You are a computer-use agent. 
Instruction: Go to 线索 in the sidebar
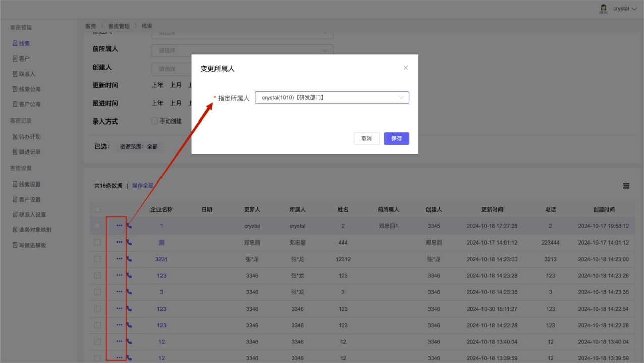coord(24,44)
